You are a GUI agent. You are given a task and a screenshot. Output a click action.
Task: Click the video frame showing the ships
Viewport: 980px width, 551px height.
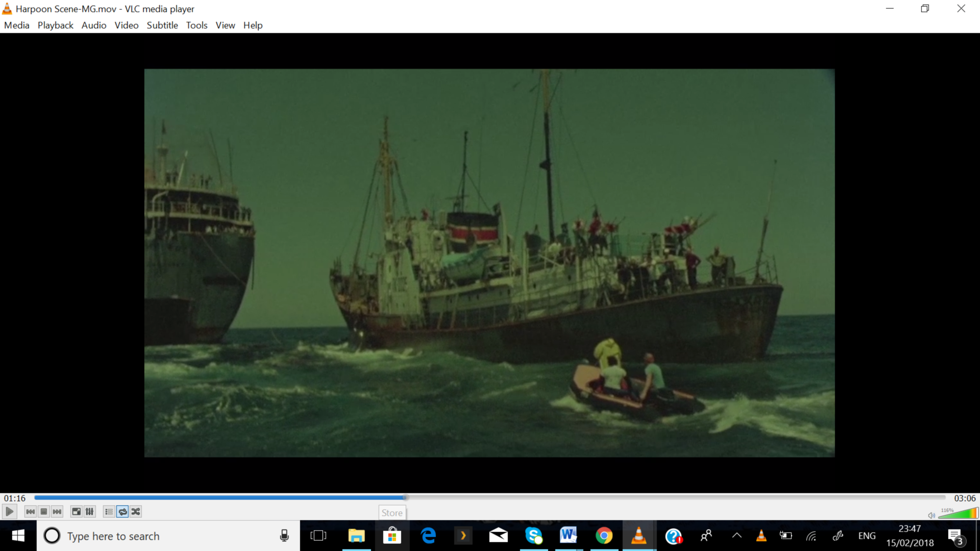[490, 263]
